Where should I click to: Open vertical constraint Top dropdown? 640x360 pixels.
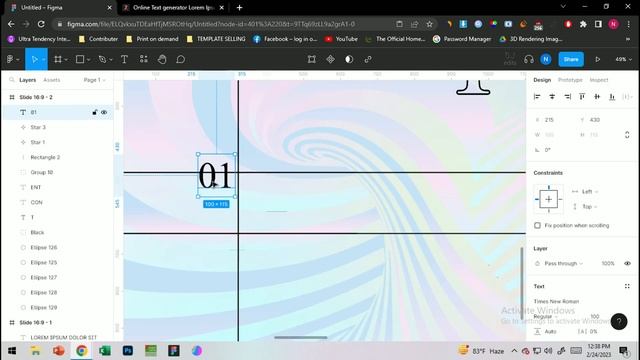click(589, 207)
